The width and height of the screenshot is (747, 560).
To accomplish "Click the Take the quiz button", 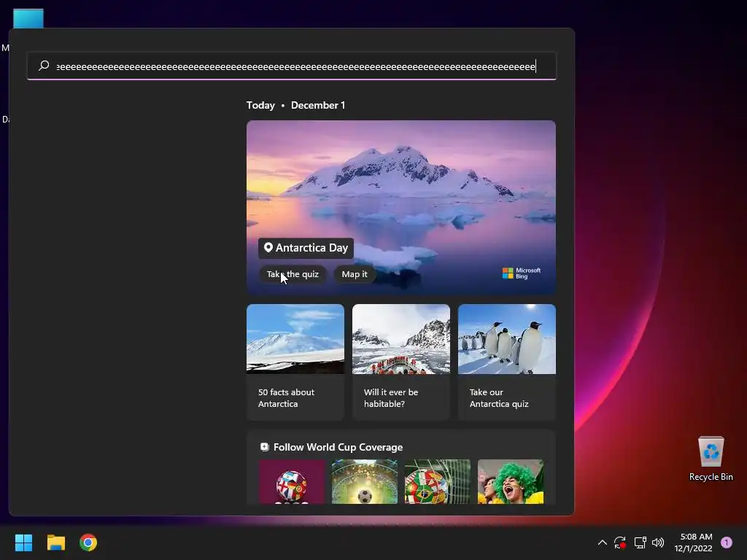I will pos(293,274).
